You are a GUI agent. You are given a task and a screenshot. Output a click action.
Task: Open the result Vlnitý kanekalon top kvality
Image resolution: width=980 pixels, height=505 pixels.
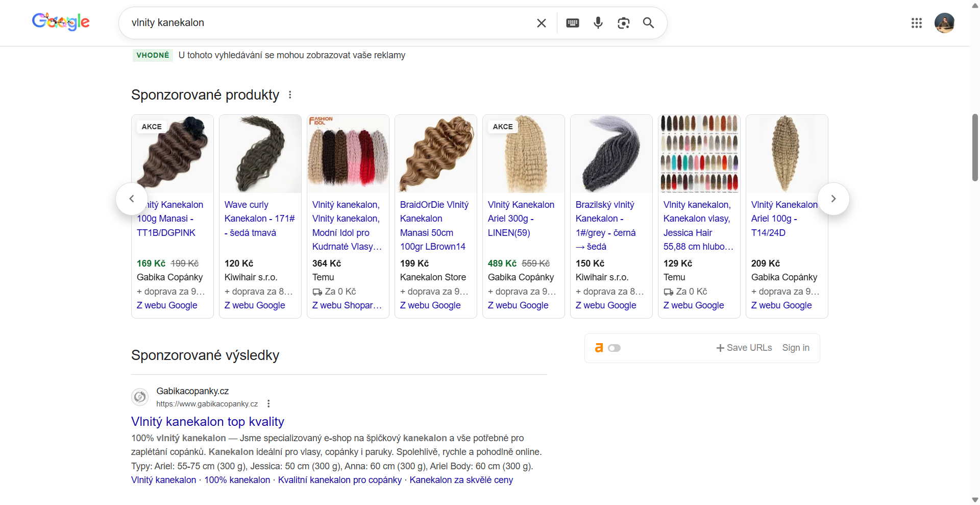click(207, 421)
